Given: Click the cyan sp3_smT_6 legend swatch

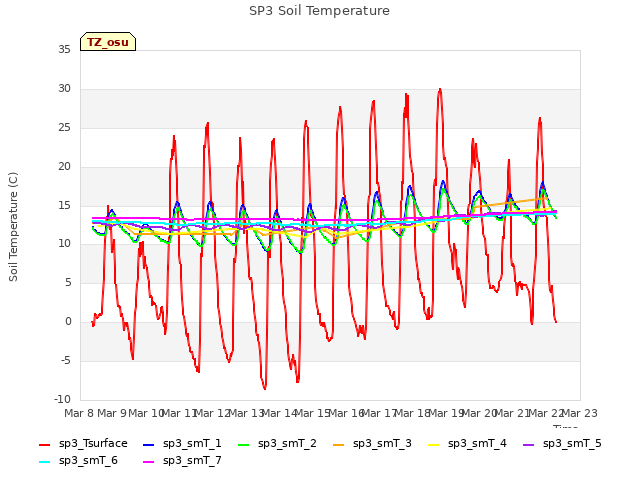Looking at the screenshot, I should [44, 462].
